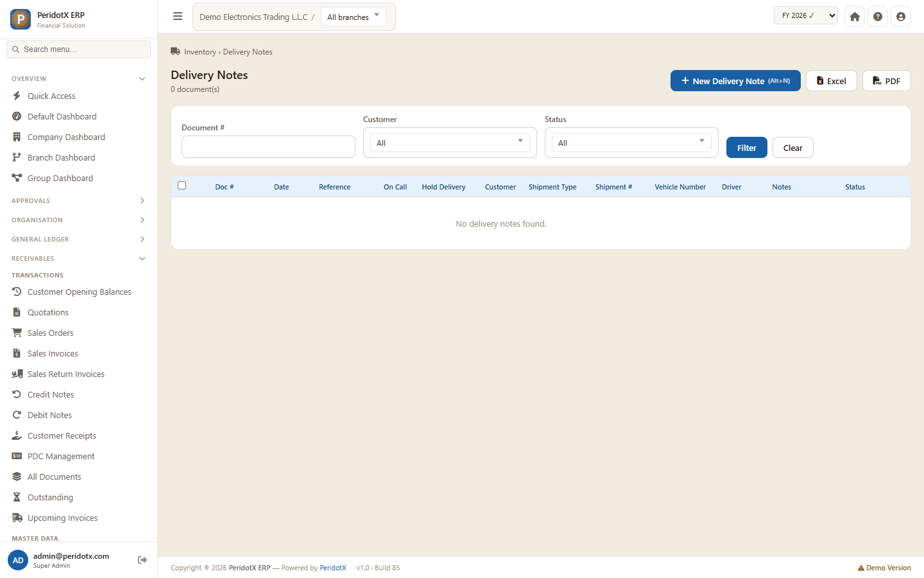Click the Sales Orders cart icon

pyautogui.click(x=17, y=333)
